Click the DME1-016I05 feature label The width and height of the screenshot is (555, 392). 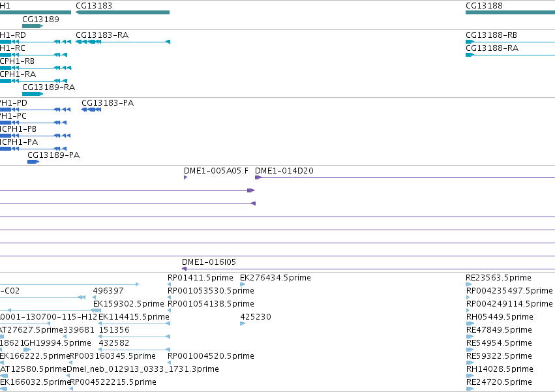coord(209,262)
